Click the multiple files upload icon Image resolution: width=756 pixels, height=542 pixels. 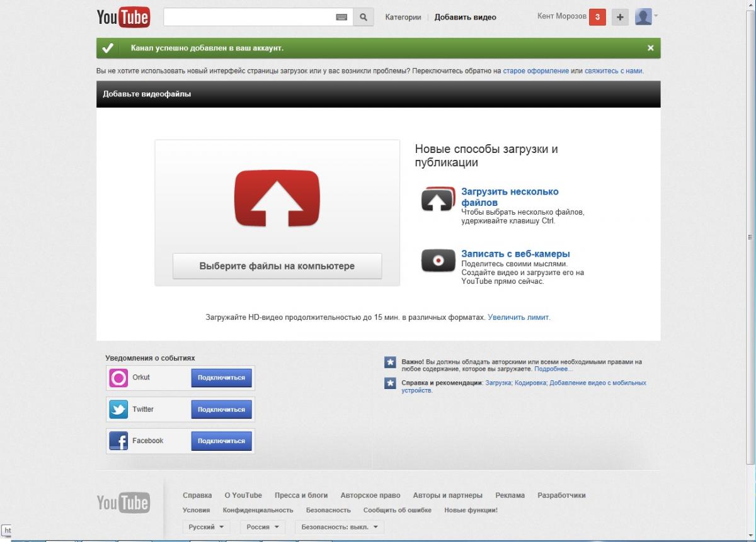click(437, 199)
